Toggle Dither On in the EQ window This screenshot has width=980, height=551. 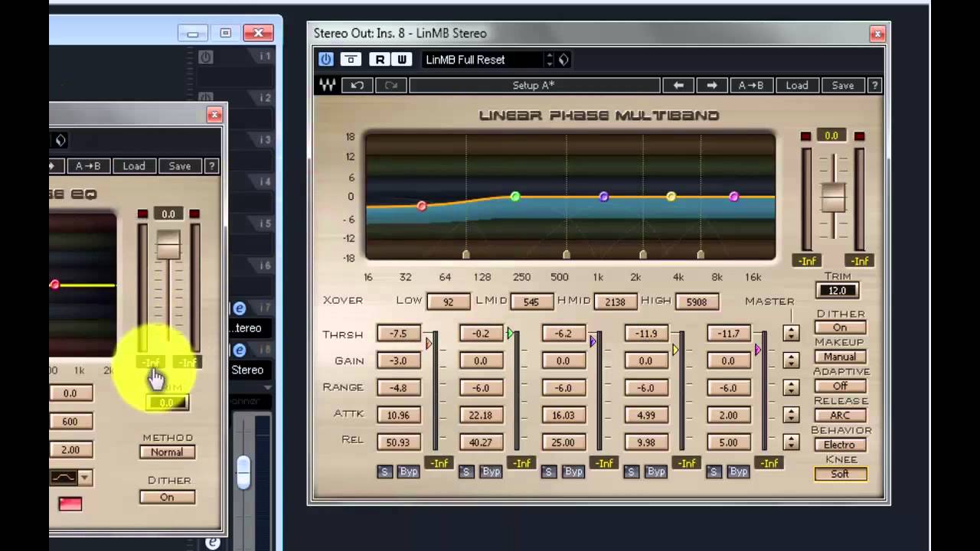coord(167,497)
